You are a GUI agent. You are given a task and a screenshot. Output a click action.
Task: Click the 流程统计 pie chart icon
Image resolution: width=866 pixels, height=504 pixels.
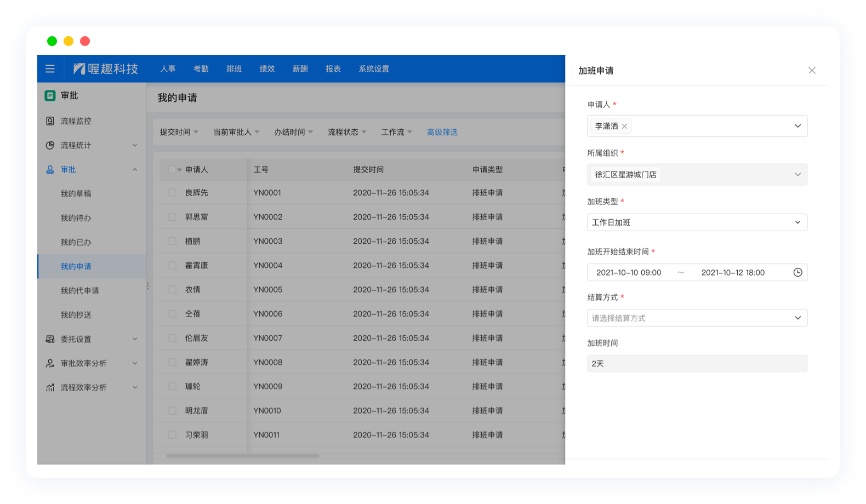[x=50, y=145]
